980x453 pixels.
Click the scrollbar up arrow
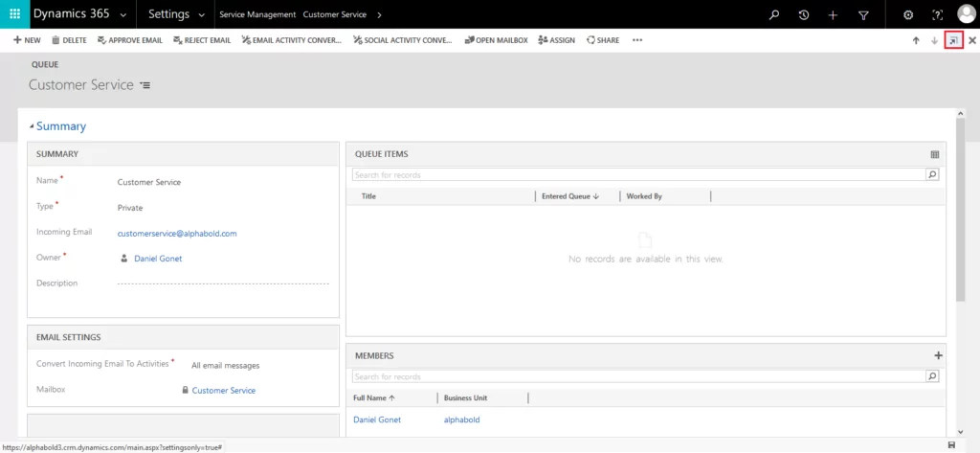(961, 113)
